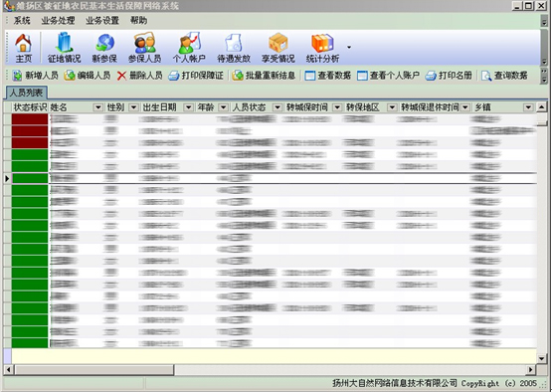This screenshot has width=552, height=392.
Task: Click 编辑人员 edit person button
Action: (x=88, y=75)
